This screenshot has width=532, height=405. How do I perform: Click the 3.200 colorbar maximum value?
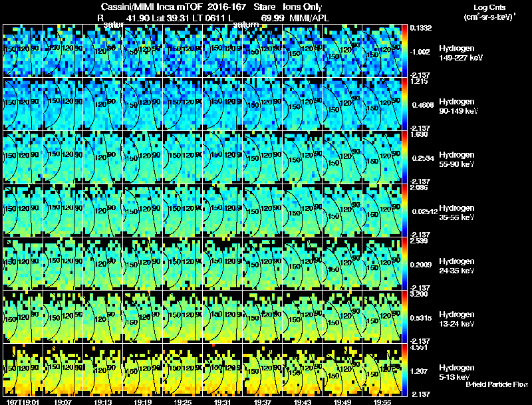tap(419, 294)
